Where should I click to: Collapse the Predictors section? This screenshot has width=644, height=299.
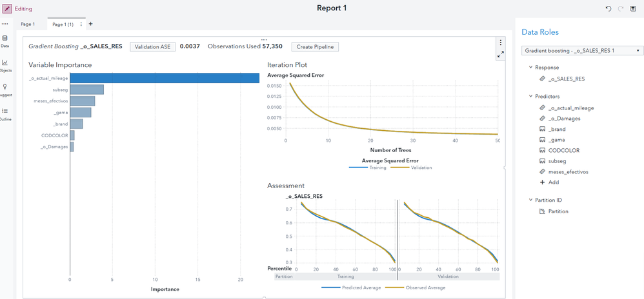tap(530, 96)
